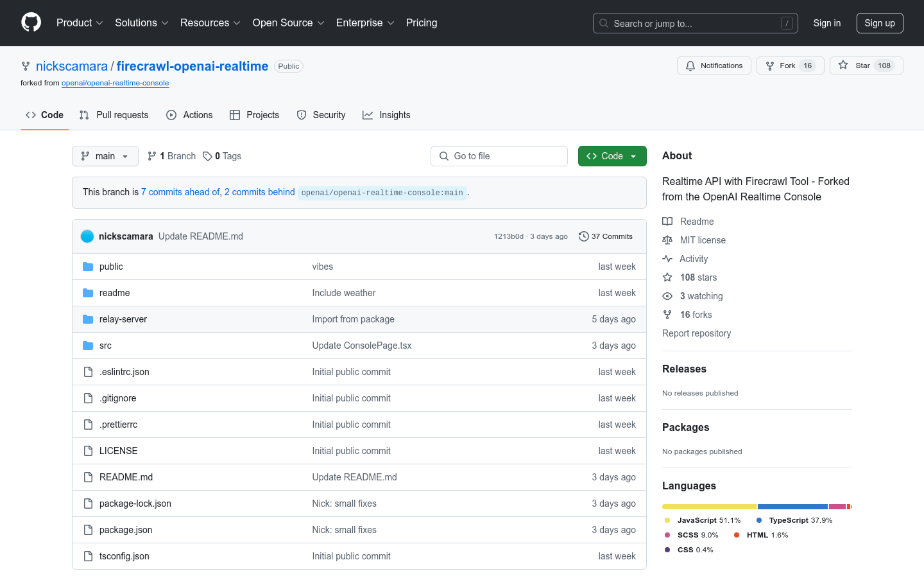
Task: Open the Solutions dropdown menu
Action: pos(142,23)
